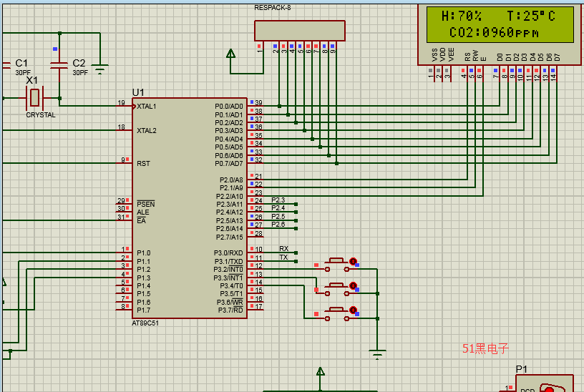The width and height of the screenshot is (584, 392).
Task: Click the P1.7 pin label
Action: pyautogui.click(x=143, y=310)
